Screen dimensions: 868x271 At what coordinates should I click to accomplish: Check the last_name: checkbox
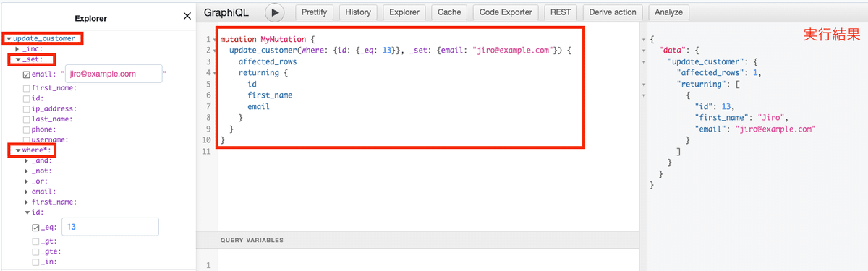click(27, 119)
